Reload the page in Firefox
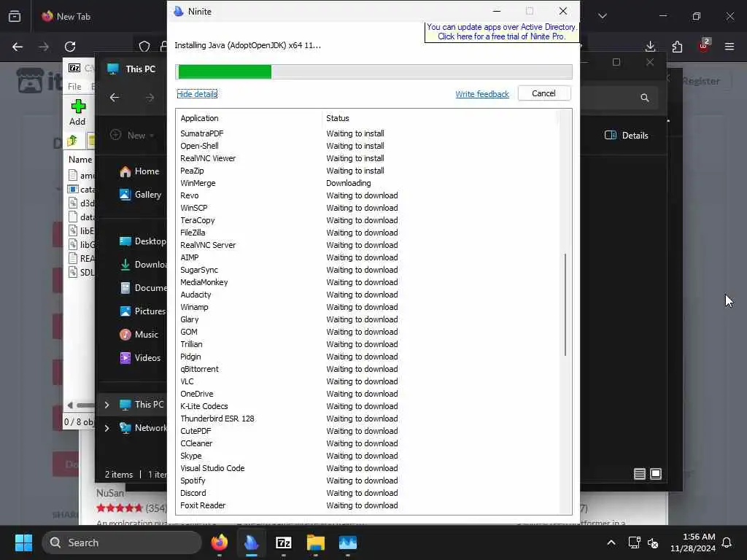Viewport: 747px width, 560px height. click(70, 47)
